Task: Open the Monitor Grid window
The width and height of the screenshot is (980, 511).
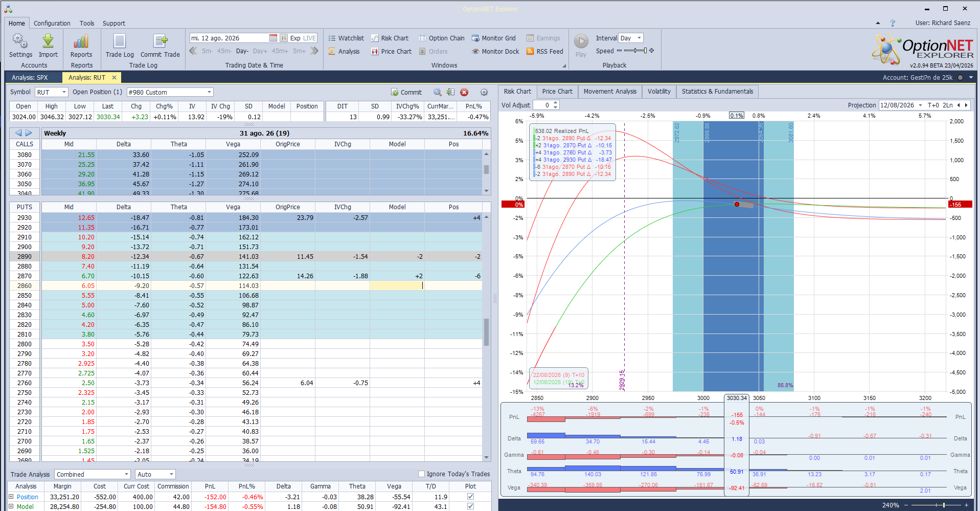Action: pos(493,38)
